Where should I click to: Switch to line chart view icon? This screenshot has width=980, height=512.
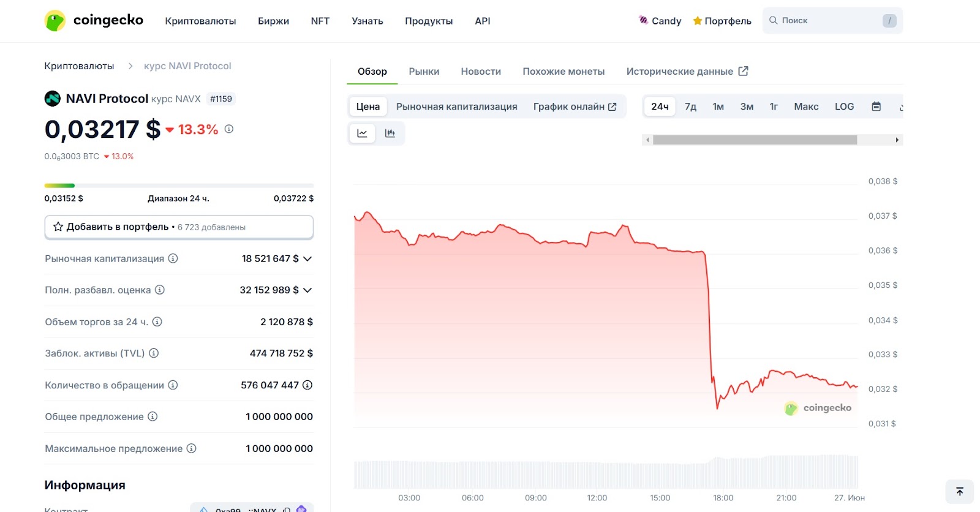[x=363, y=134]
